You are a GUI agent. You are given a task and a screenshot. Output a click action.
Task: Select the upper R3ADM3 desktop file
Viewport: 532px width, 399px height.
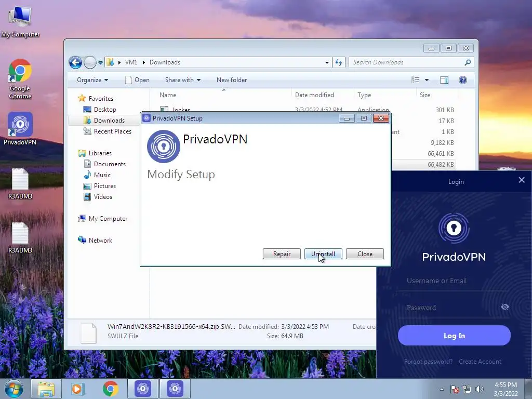[20, 183]
